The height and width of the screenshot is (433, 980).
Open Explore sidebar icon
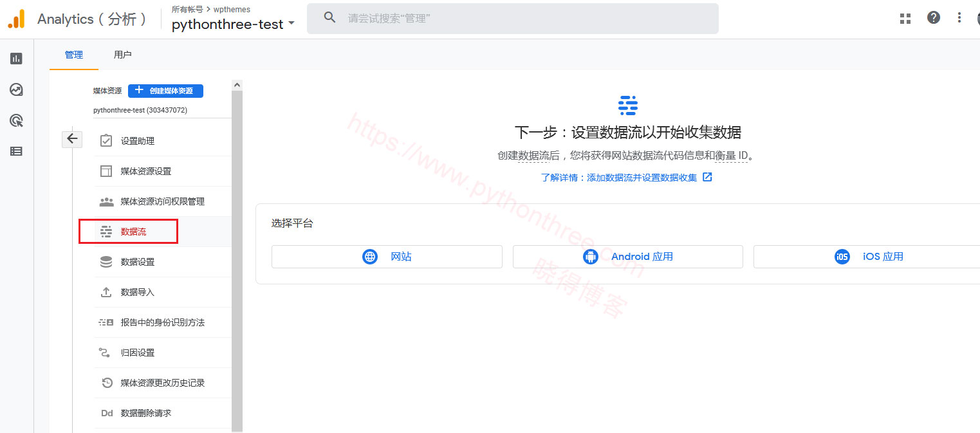(x=16, y=89)
